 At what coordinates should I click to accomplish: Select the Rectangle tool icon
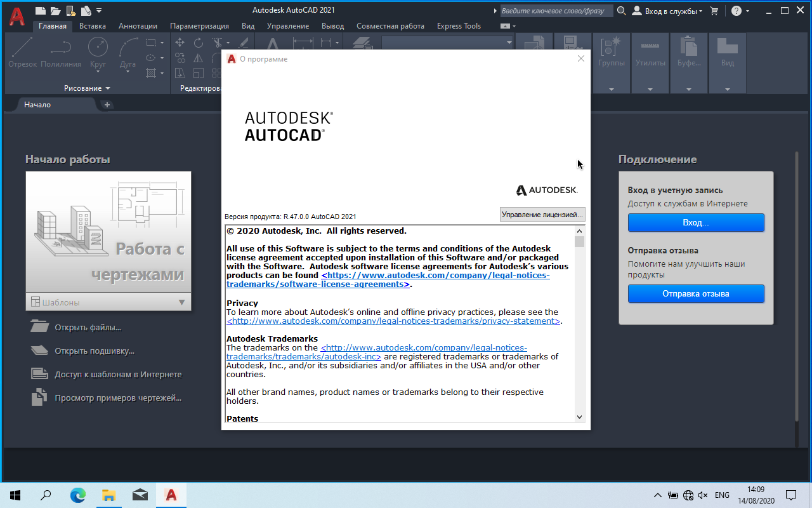(x=151, y=43)
